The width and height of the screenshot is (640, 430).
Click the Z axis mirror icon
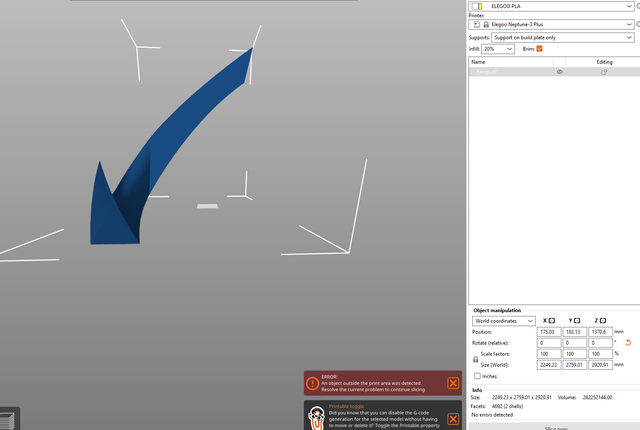(603, 321)
